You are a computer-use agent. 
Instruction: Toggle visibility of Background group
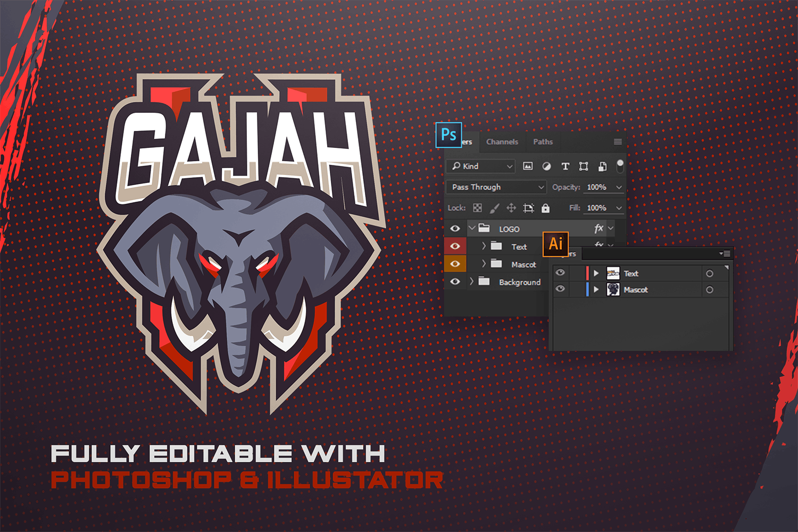click(x=455, y=282)
